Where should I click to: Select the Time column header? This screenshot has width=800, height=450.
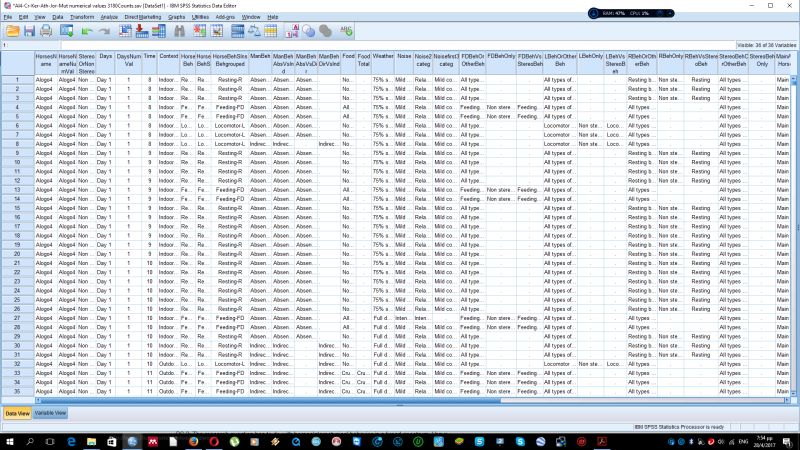149,63
